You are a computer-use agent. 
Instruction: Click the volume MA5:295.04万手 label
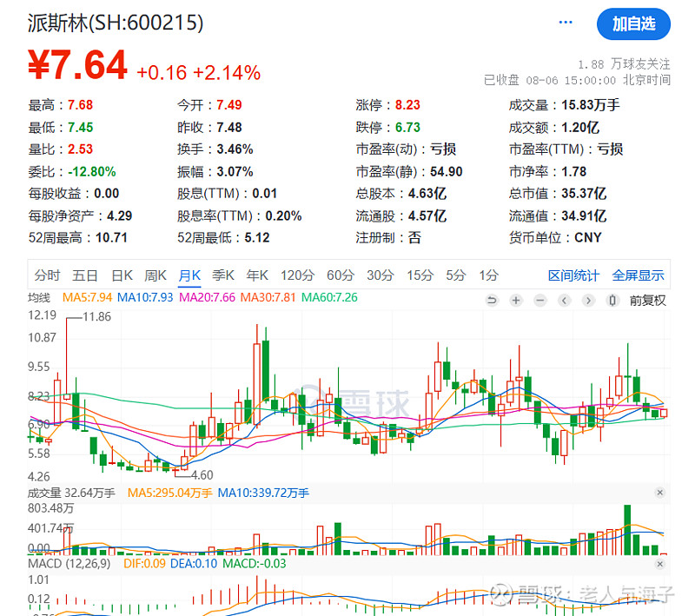[170, 493]
